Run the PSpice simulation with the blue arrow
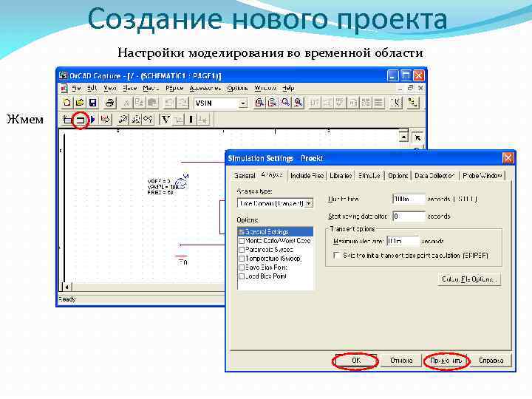532x399 pixels. pos(92,120)
